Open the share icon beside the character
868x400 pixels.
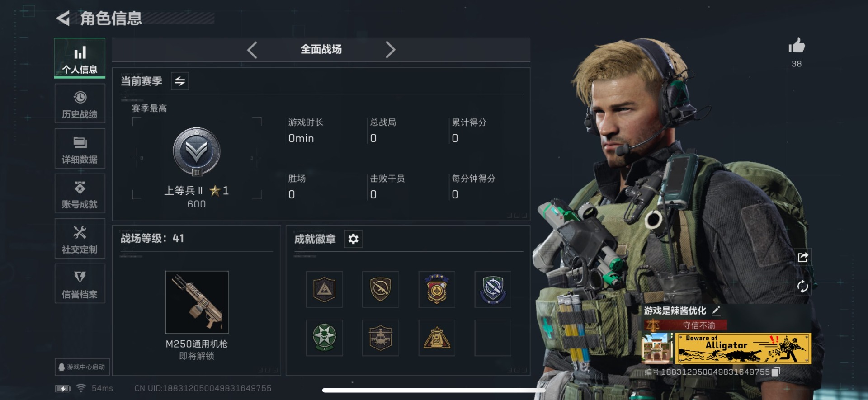(x=803, y=257)
